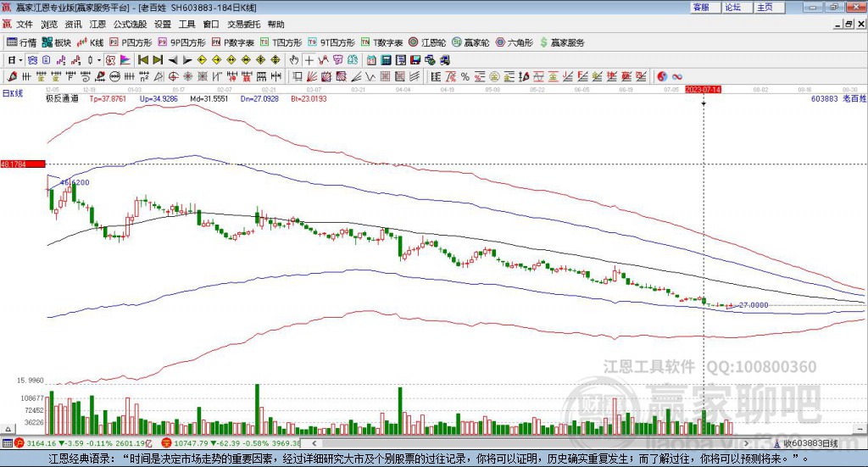Click the 主页 home page button

pos(769,7)
